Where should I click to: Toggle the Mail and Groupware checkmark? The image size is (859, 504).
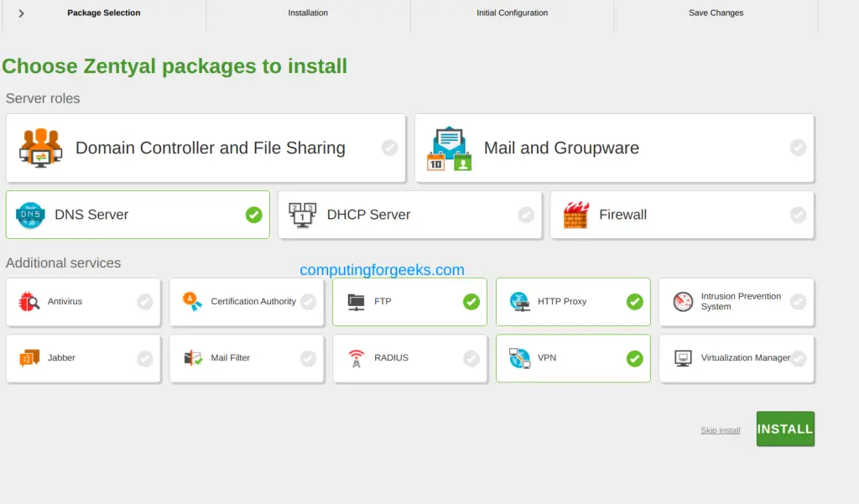click(799, 148)
